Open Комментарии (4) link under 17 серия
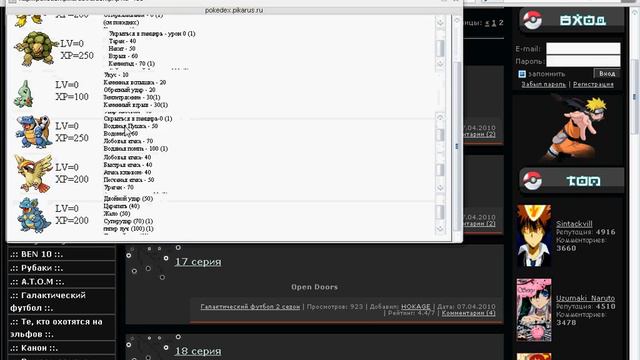Viewport: 640px width, 360px height. click(x=468, y=313)
